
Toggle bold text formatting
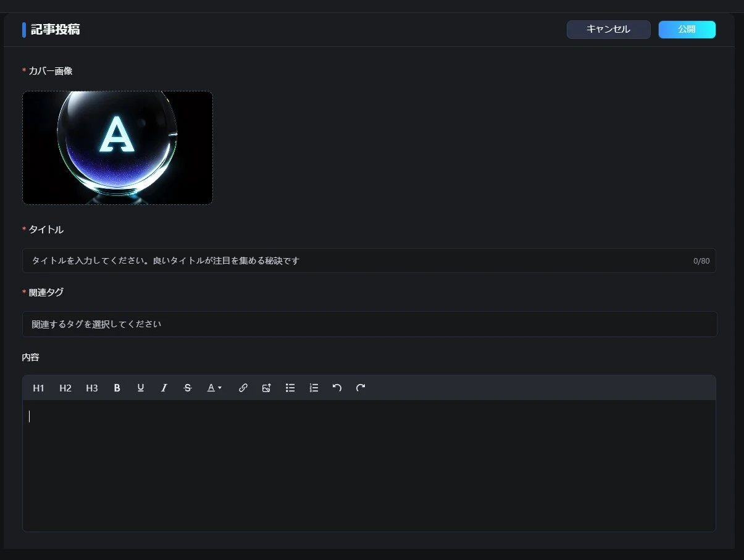coord(117,388)
